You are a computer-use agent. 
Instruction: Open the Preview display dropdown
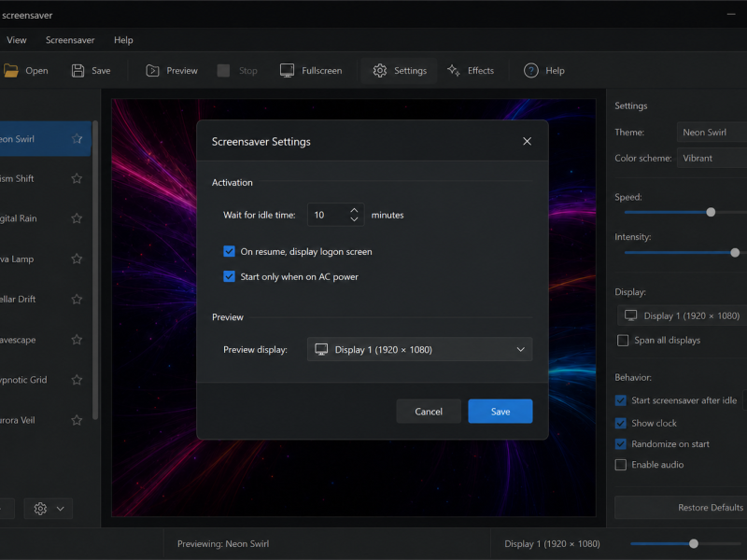coord(419,349)
